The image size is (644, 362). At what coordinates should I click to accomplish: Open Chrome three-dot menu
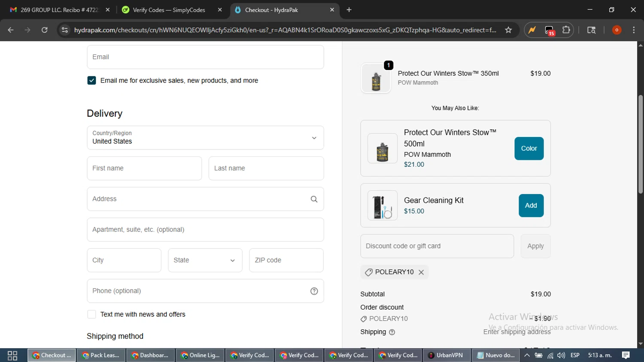[634, 30]
